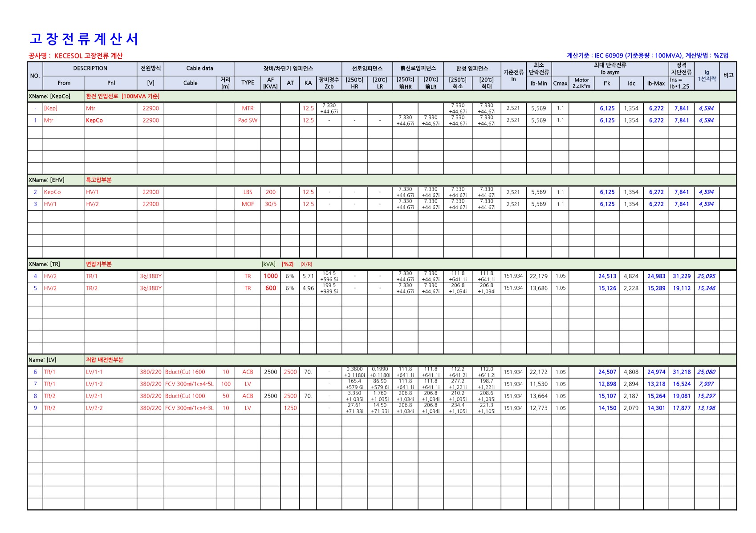This screenshot has width=756, height=533.
Task: Click the 고장전류계산서 title
Action: coord(84,39)
